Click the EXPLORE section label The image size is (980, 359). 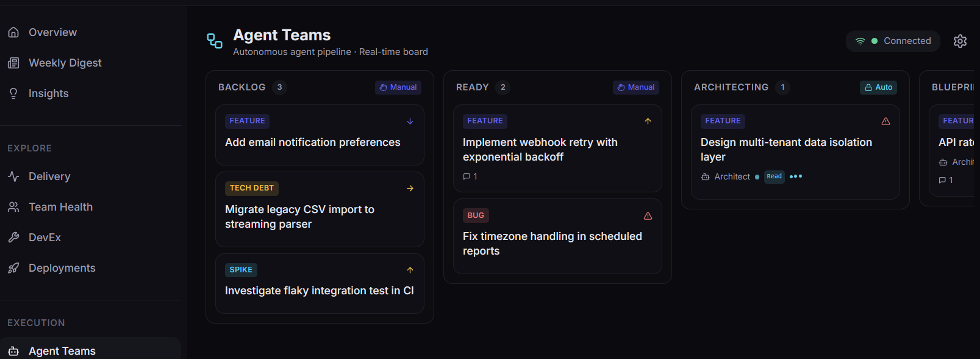29,148
